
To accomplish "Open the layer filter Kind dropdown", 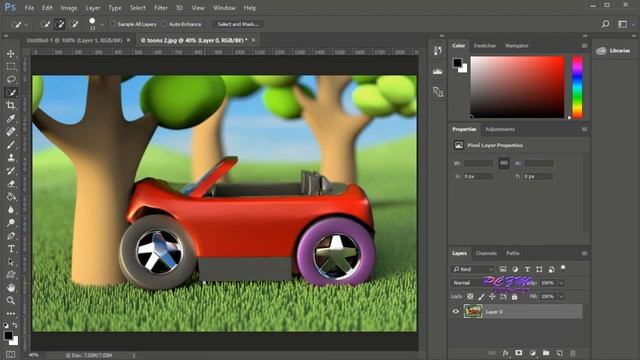I will point(473,269).
